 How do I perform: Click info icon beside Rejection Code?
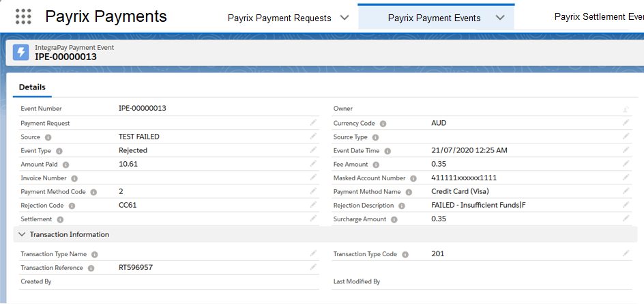coord(72,206)
